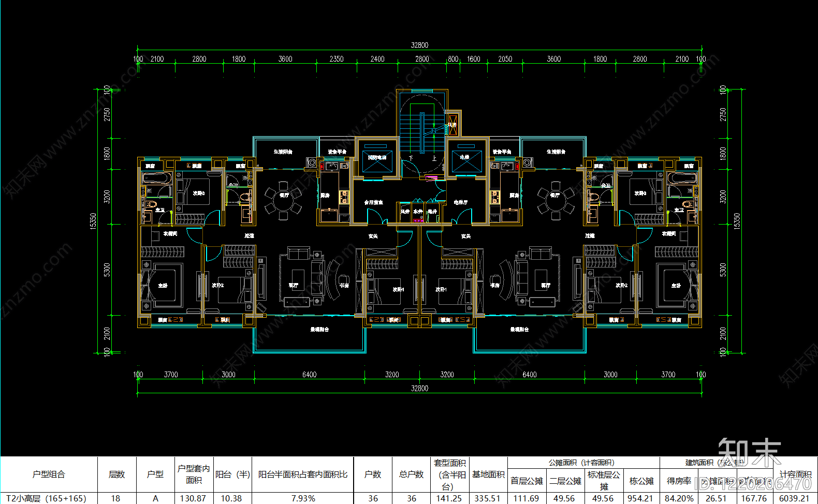Select the 户型组合 table header

[x=49, y=474]
